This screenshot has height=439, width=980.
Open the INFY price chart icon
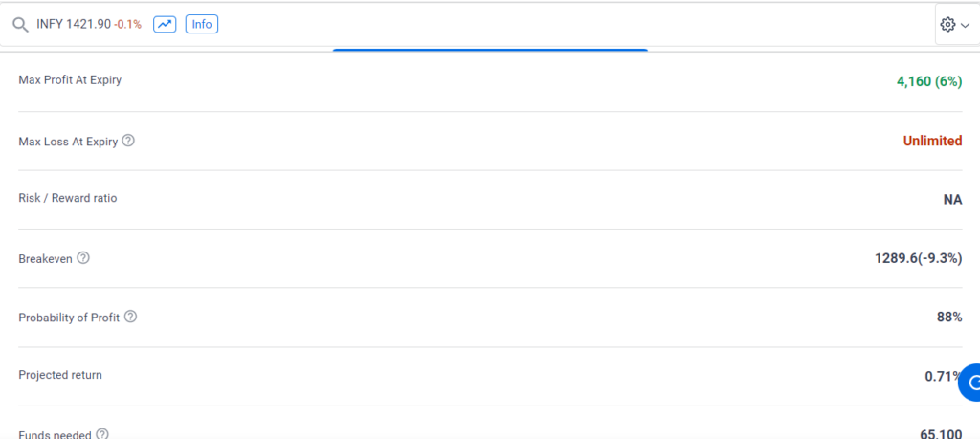click(x=165, y=24)
